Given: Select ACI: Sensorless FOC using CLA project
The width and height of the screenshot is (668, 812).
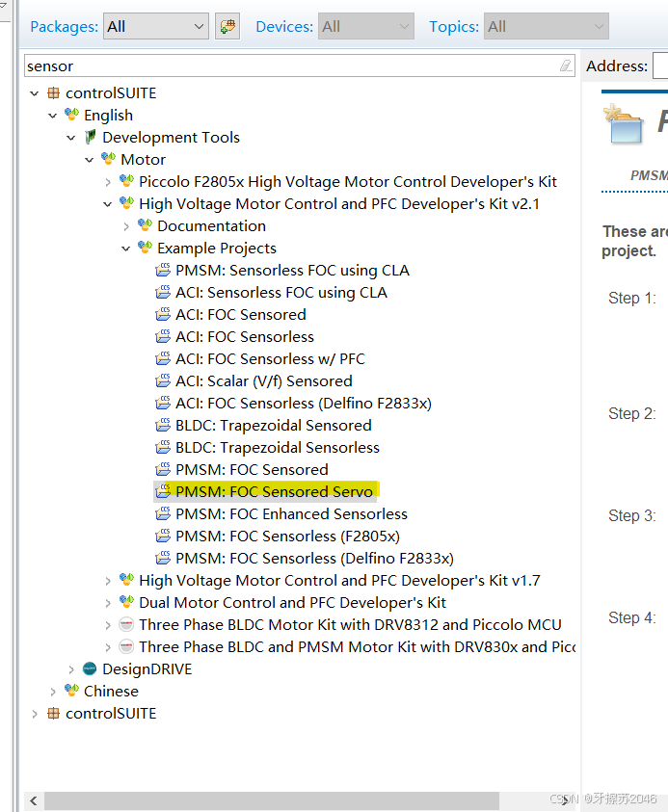Looking at the screenshot, I should pyautogui.click(x=281, y=293).
